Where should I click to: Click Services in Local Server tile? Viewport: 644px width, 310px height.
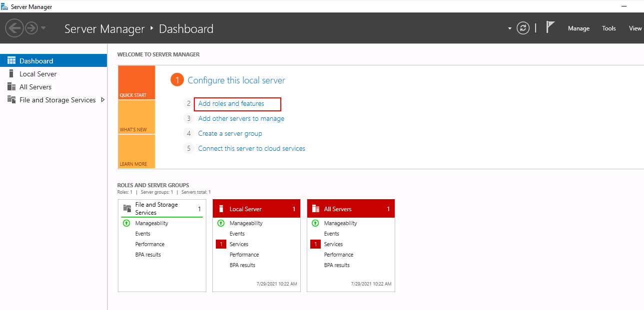pos(239,244)
